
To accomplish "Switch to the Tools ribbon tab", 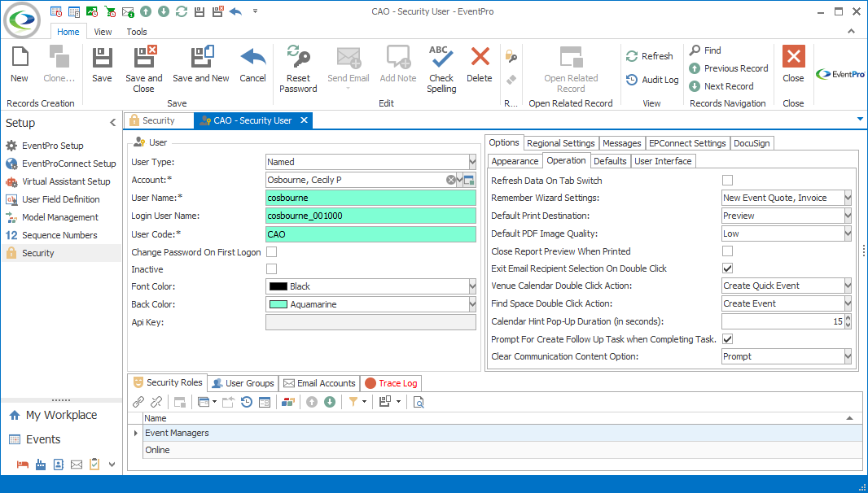I will [x=137, y=32].
